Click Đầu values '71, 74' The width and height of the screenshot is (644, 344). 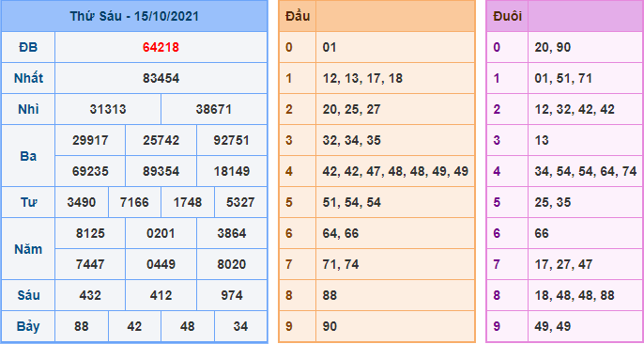pyautogui.click(x=341, y=264)
